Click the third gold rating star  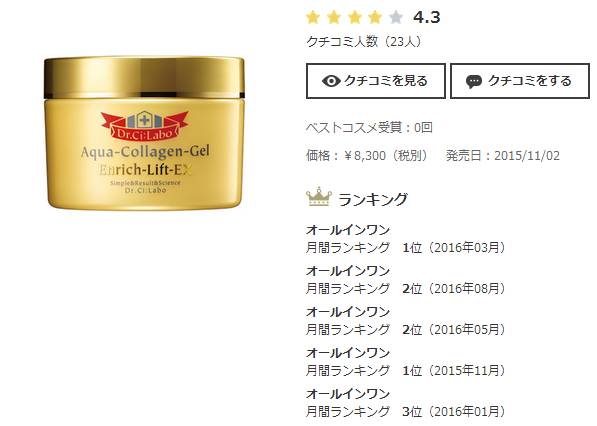tap(355, 18)
